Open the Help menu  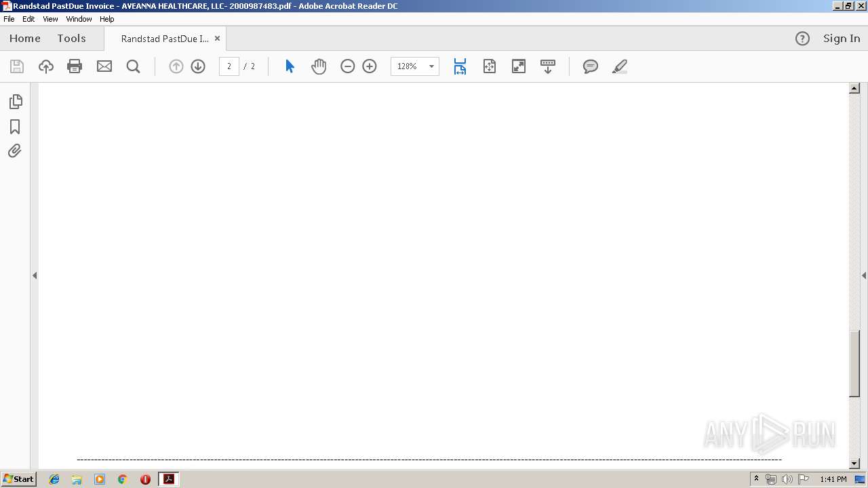tap(107, 19)
